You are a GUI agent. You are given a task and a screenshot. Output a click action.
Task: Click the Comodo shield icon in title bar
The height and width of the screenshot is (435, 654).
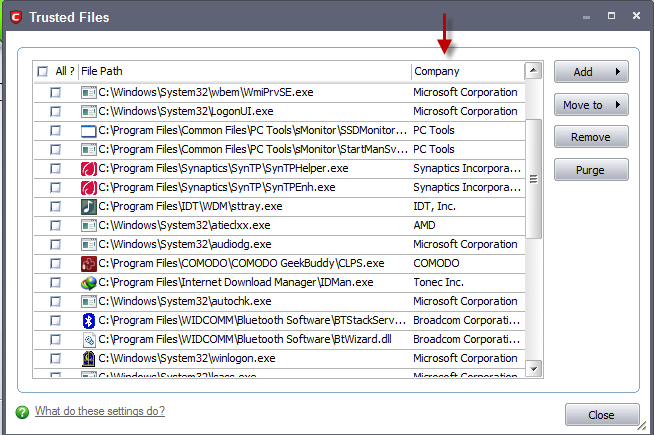pos(16,17)
